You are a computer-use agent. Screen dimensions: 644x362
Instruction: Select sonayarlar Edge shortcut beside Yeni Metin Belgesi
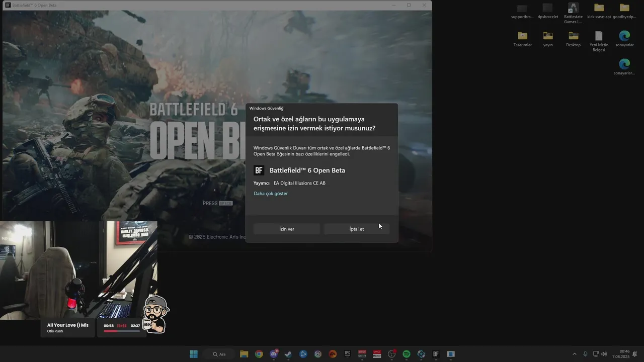tap(624, 39)
